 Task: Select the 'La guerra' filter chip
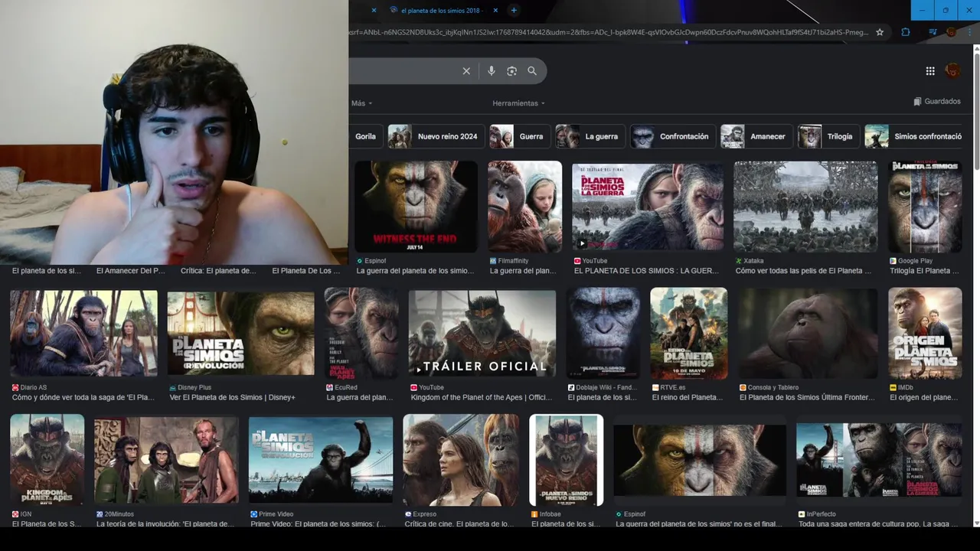tap(590, 136)
